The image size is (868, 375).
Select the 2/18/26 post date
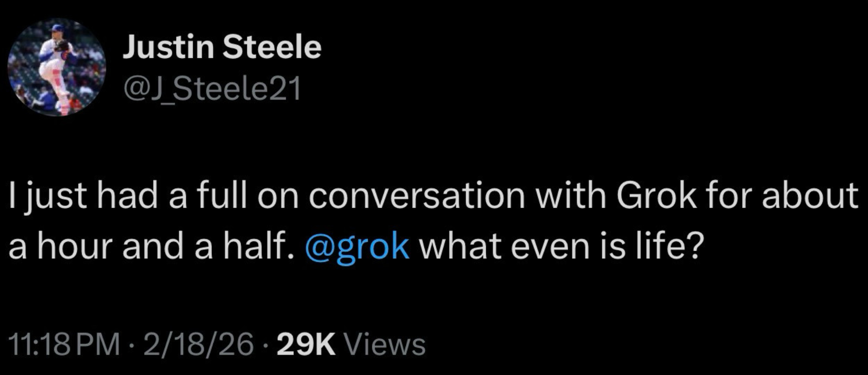pos(199,345)
